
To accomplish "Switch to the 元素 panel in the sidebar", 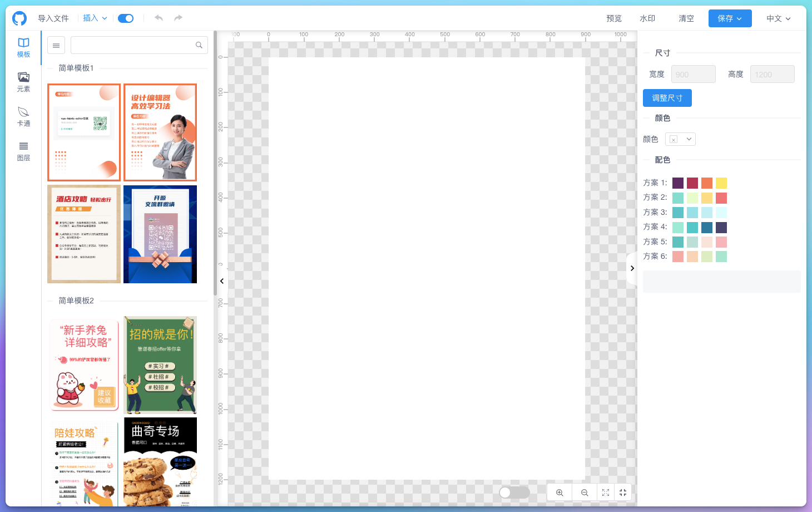I will 23,82.
